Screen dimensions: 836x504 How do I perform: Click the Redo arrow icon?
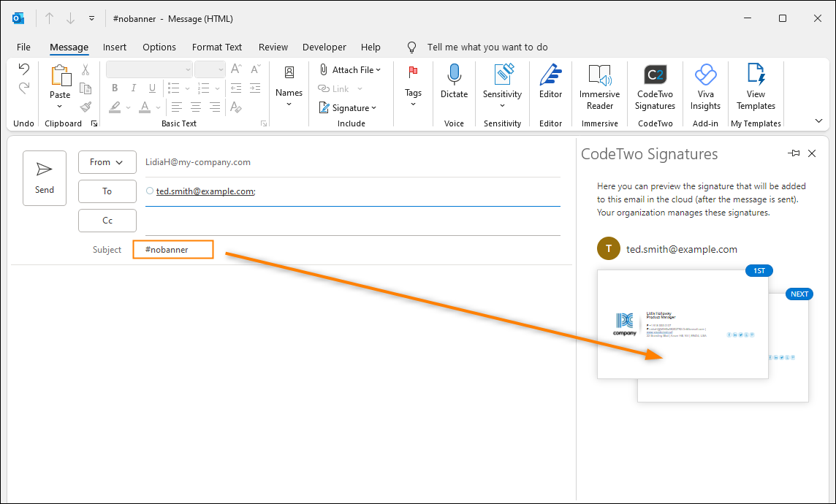pos(23,88)
